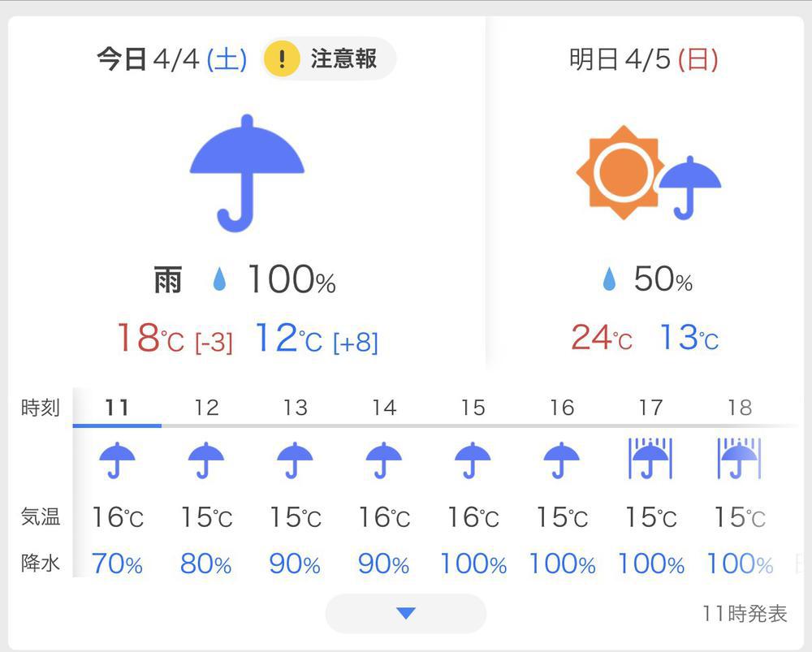Click the heavy rain icon at hour 17

[x=650, y=459]
